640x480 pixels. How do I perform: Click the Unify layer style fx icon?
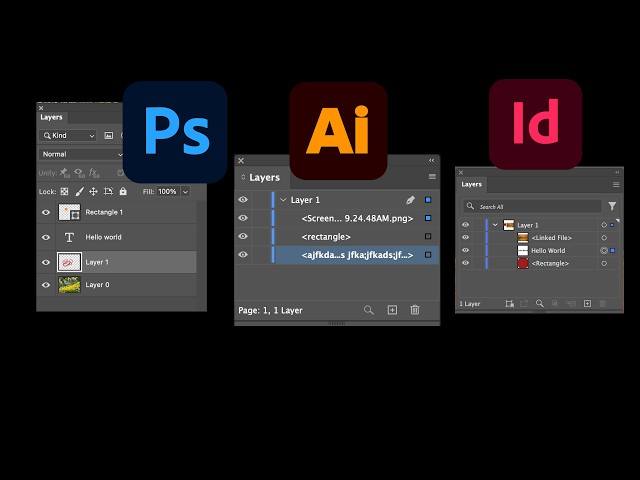click(94, 173)
